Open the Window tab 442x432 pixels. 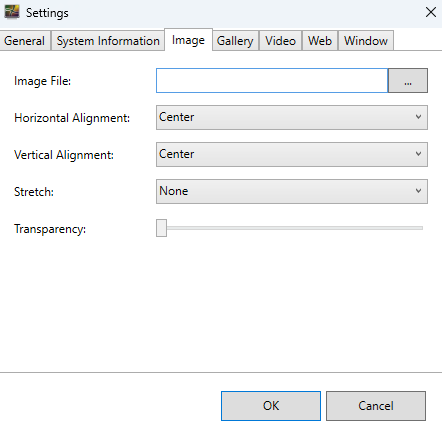pos(366,41)
